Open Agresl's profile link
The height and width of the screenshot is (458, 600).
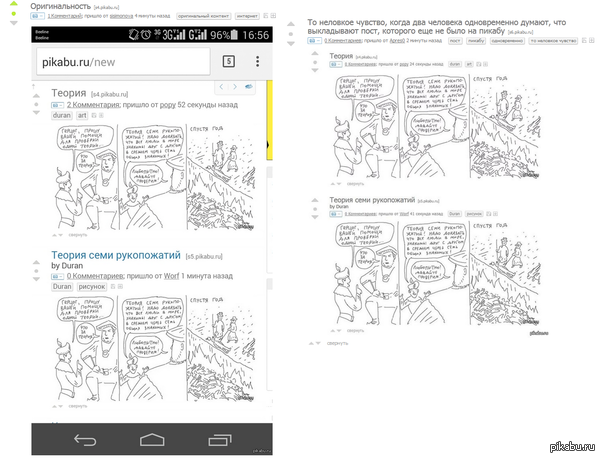pos(397,41)
